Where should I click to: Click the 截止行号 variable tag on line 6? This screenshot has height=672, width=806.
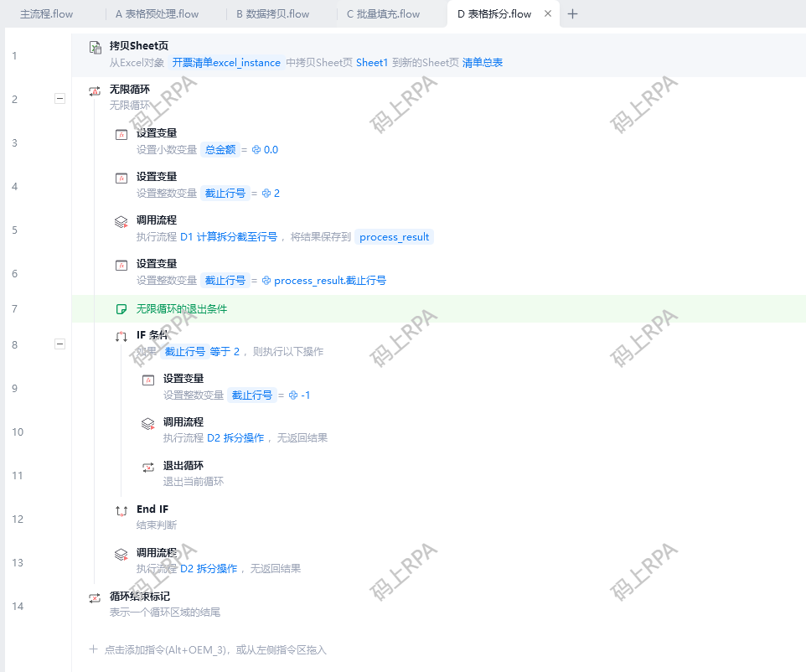point(225,280)
